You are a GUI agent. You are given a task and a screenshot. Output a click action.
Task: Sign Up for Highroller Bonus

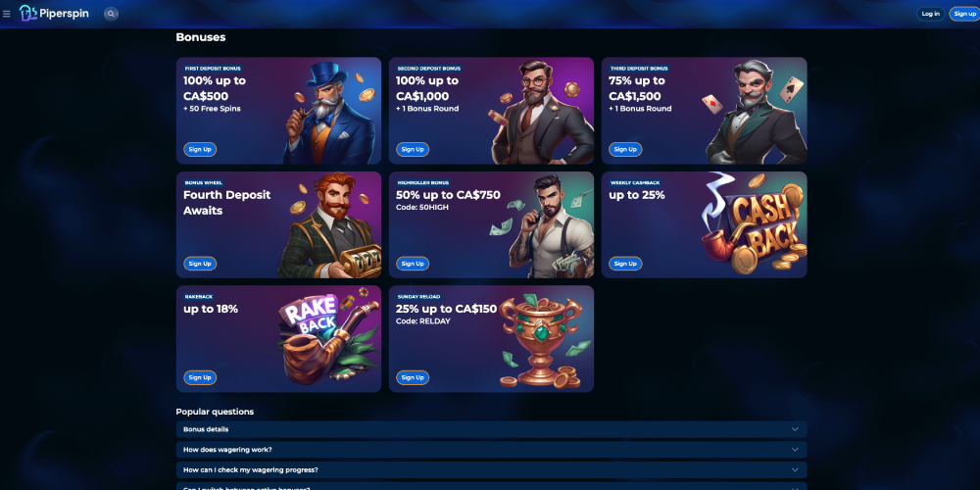pyautogui.click(x=413, y=263)
